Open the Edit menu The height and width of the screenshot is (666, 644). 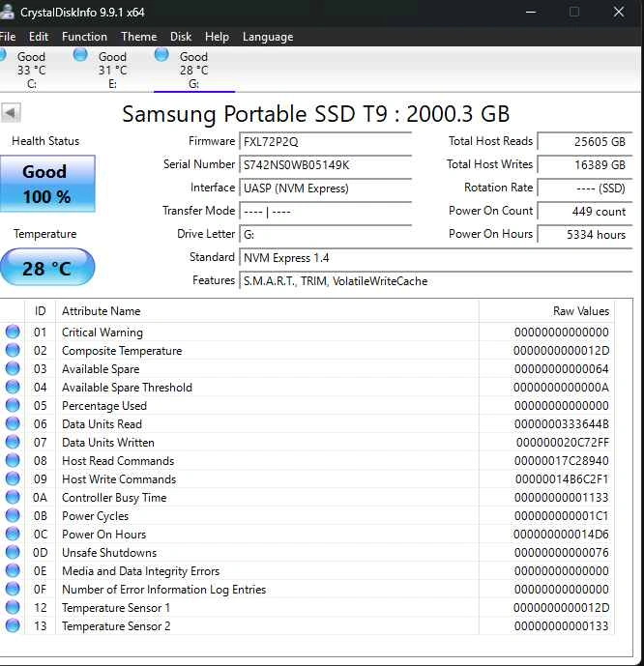(39, 37)
